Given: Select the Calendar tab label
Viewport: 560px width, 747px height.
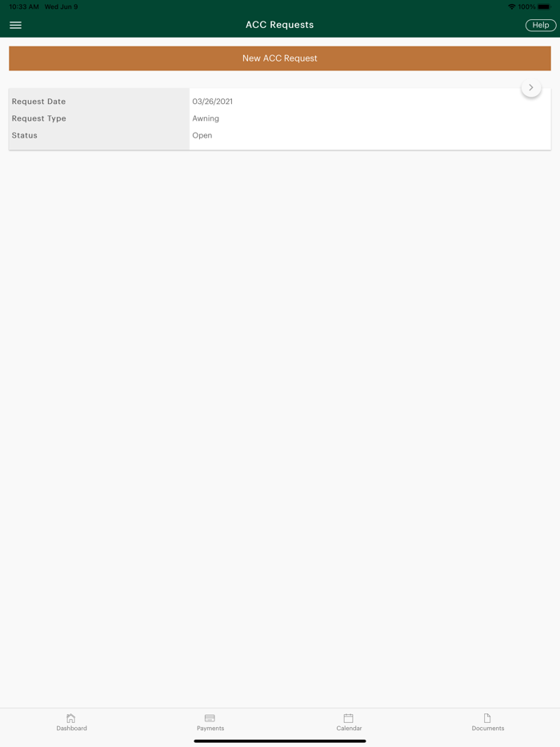Looking at the screenshot, I should click(x=349, y=729).
